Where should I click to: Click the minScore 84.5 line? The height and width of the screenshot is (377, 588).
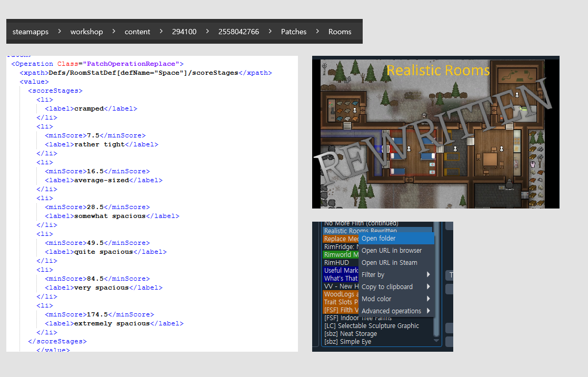pyautogui.click(x=97, y=279)
